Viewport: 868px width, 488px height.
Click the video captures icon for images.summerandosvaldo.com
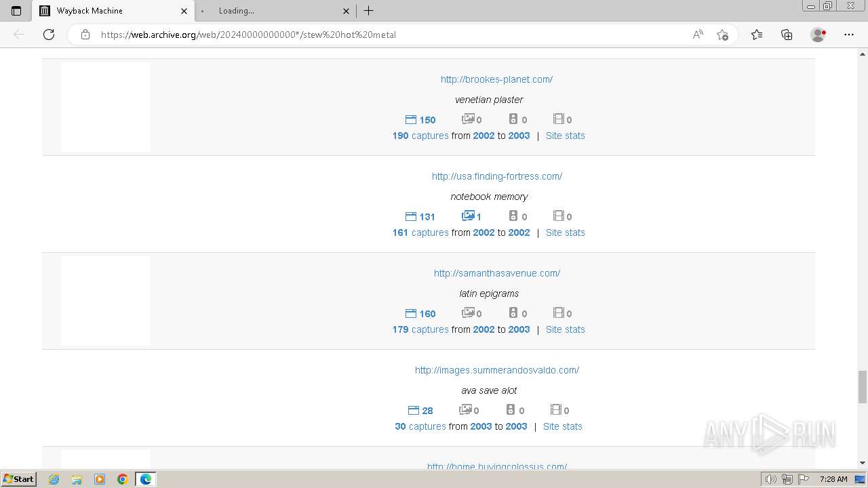pyautogui.click(x=555, y=410)
